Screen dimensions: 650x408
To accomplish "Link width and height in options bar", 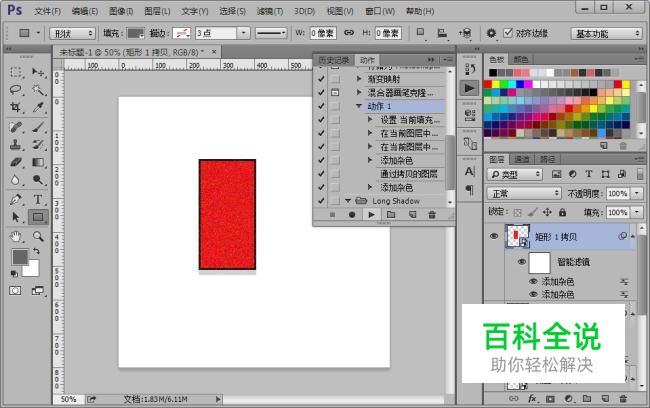I will 349,32.
